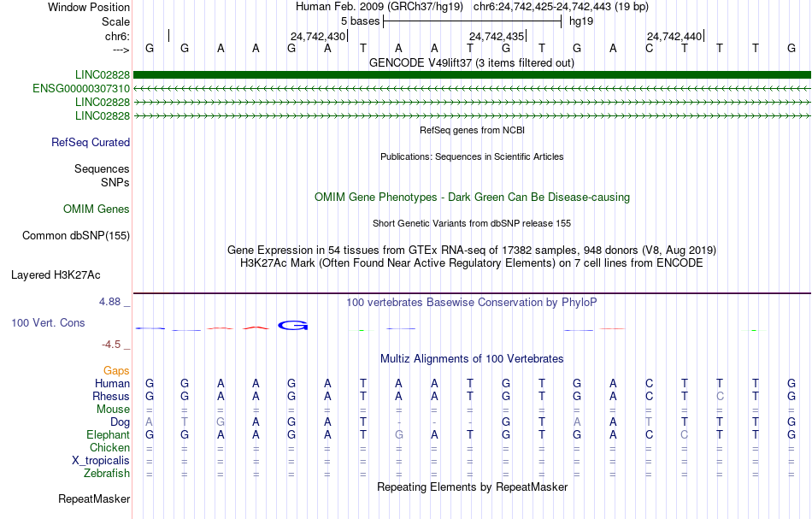Image resolution: width=812 pixels, height=519 pixels.
Task: Click the 4.88 PhyloP upper limit value
Action: click(x=109, y=302)
